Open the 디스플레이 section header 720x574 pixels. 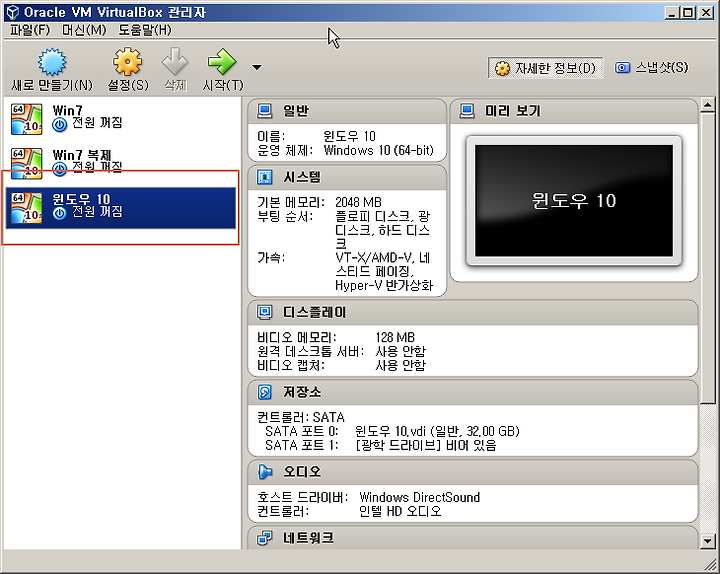pyautogui.click(x=472, y=313)
